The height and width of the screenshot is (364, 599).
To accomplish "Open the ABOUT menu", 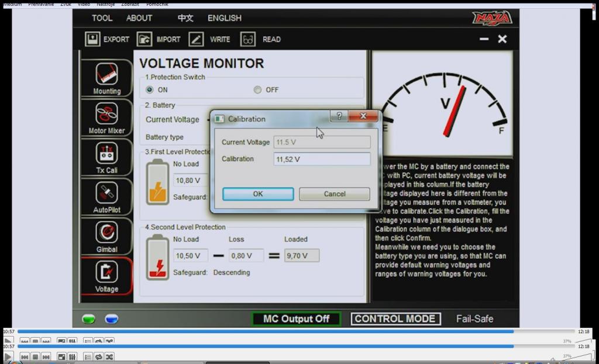I will pos(139,18).
